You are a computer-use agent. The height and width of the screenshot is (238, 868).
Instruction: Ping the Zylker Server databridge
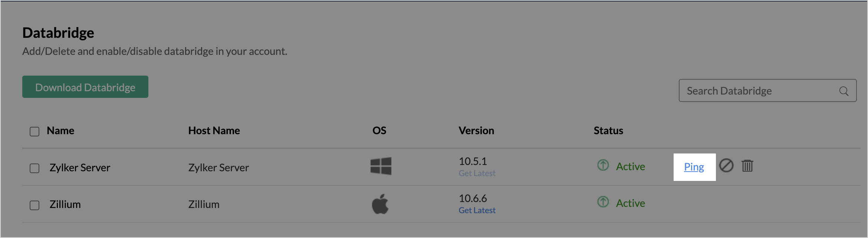pos(694,167)
